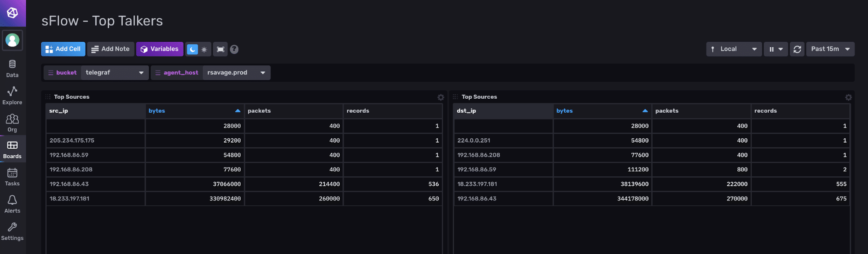The width and height of the screenshot is (868, 254).
Task: Click the bytes value 38139600
Action: click(635, 184)
